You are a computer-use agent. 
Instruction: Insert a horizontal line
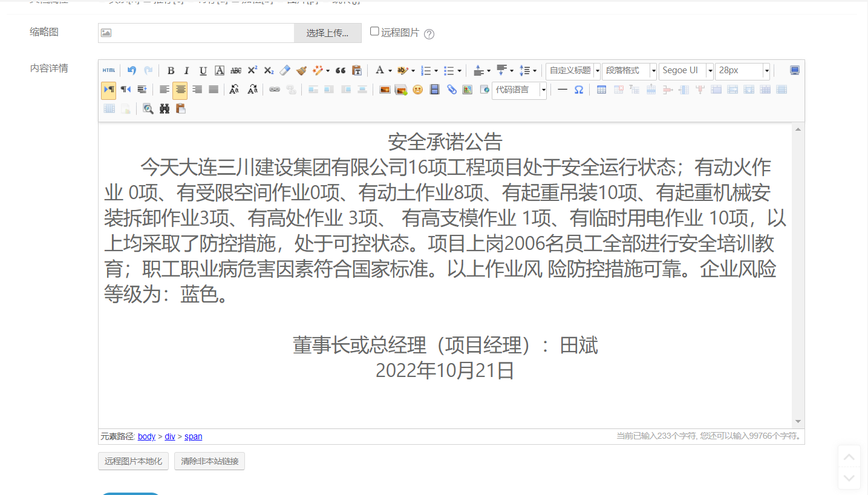pyautogui.click(x=563, y=90)
